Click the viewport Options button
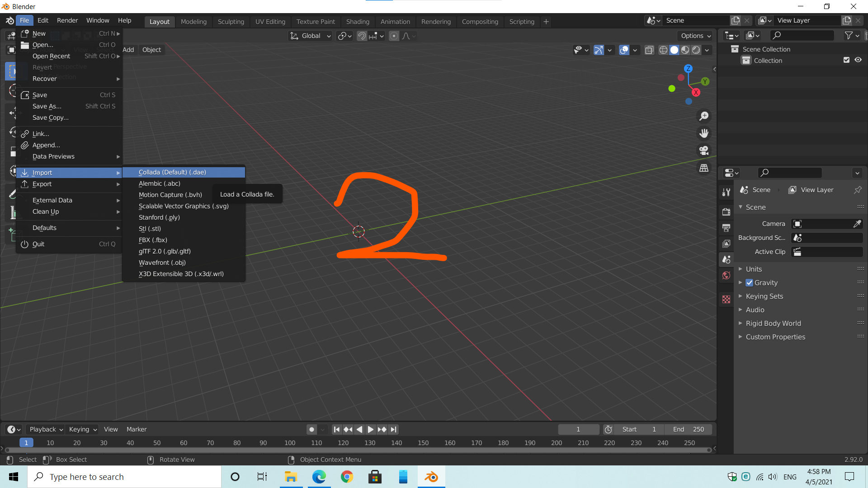868x488 pixels. (x=696, y=36)
